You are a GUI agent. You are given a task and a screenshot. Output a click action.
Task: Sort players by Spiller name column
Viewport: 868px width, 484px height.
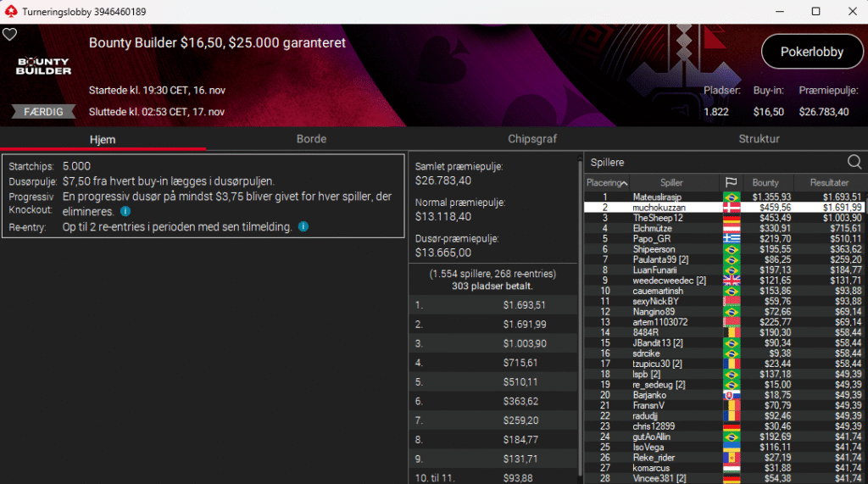pos(671,182)
